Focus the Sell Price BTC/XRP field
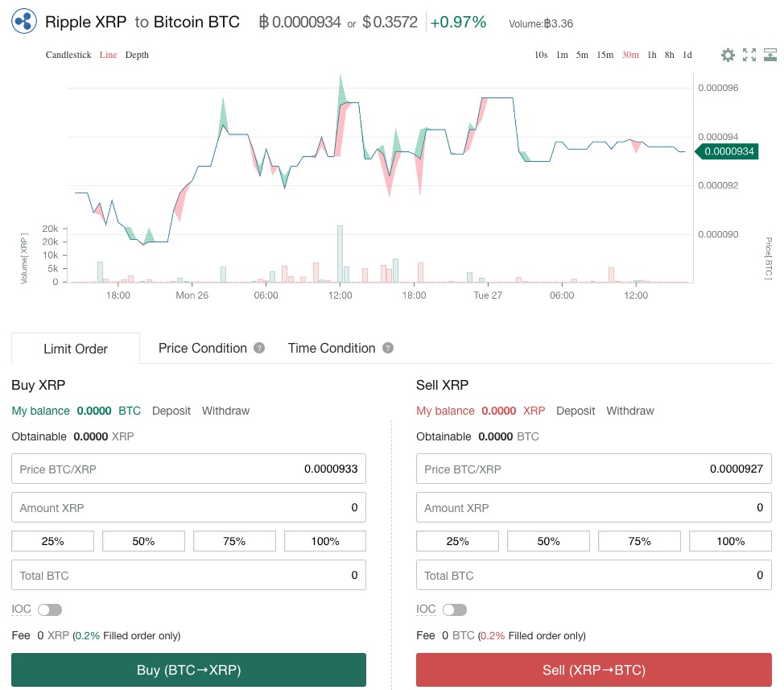Image resolution: width=784 pixels, height=690 pixels. pyautogui.click(x=594, y=469)
